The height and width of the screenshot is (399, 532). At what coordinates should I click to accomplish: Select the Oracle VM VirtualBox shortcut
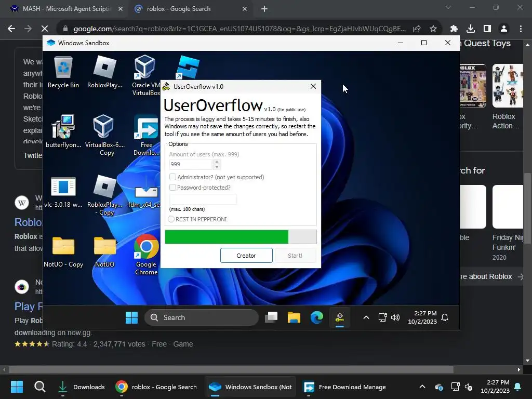point(145,75)
